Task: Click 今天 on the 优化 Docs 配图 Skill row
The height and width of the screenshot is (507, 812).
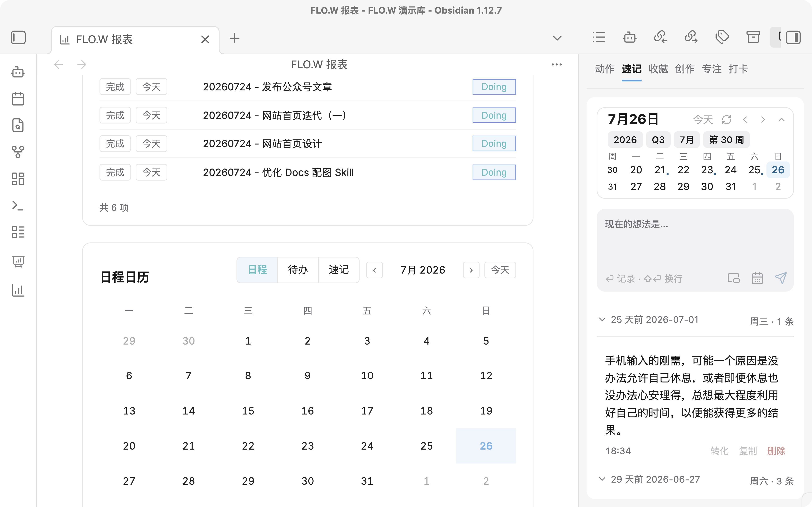Action: pos(151,172)
